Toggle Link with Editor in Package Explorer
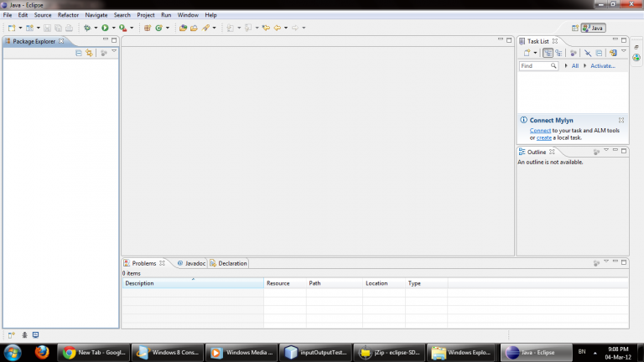Viewport: 644px width, 362px height. 89,52
